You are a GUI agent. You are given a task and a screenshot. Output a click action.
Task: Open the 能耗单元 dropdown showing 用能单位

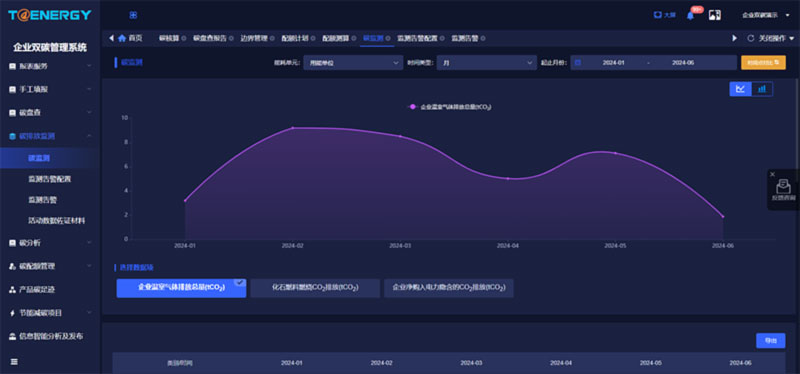click(x=353, y=63)
